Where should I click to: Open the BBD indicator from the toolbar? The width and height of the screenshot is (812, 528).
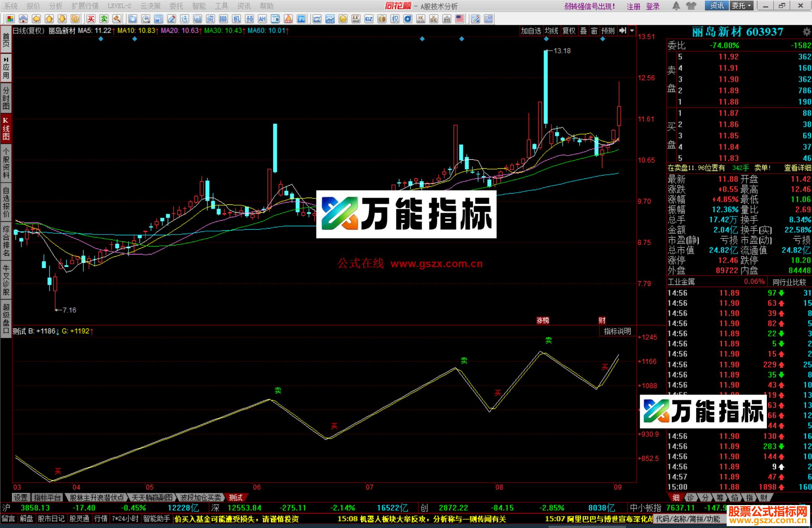point(223,18)
